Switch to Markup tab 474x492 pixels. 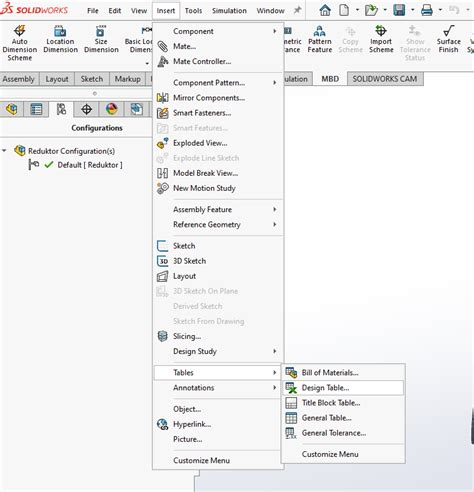pyautogui.click(x=128, y=79)
